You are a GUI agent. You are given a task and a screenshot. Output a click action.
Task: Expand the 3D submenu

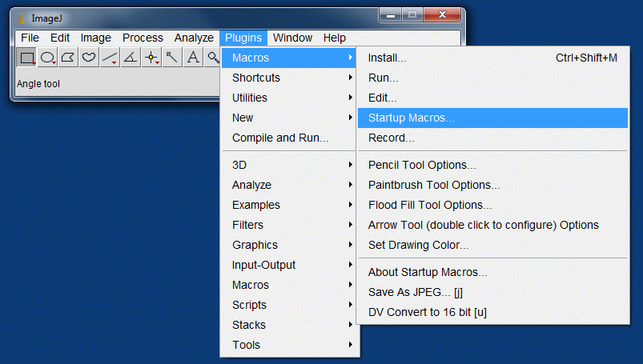tap(289, 165)
